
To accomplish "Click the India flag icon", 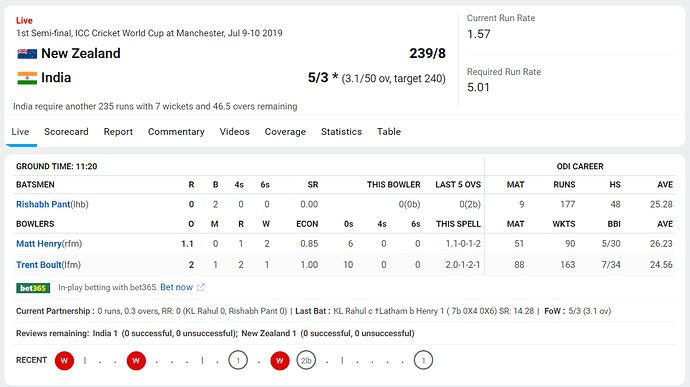I will 27,78.
